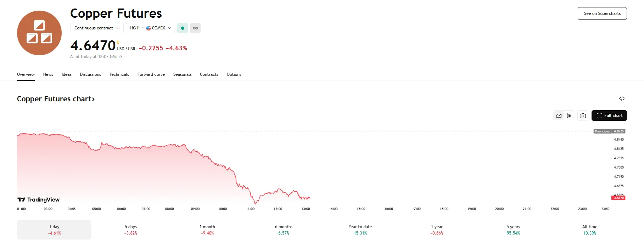Image resolution: width=644 pixels, height=242 pixels.
Task: Open the embed code icon
Action: point(622,99)
